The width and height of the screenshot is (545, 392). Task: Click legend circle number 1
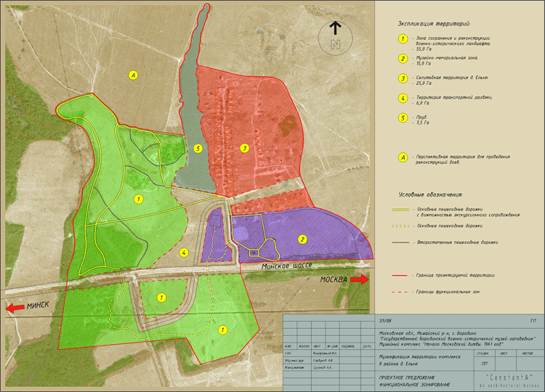coord(402,39)
